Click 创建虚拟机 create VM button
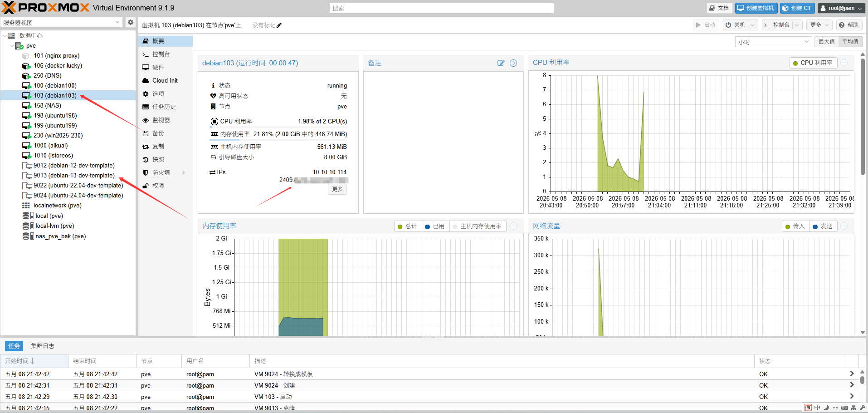 756,8
